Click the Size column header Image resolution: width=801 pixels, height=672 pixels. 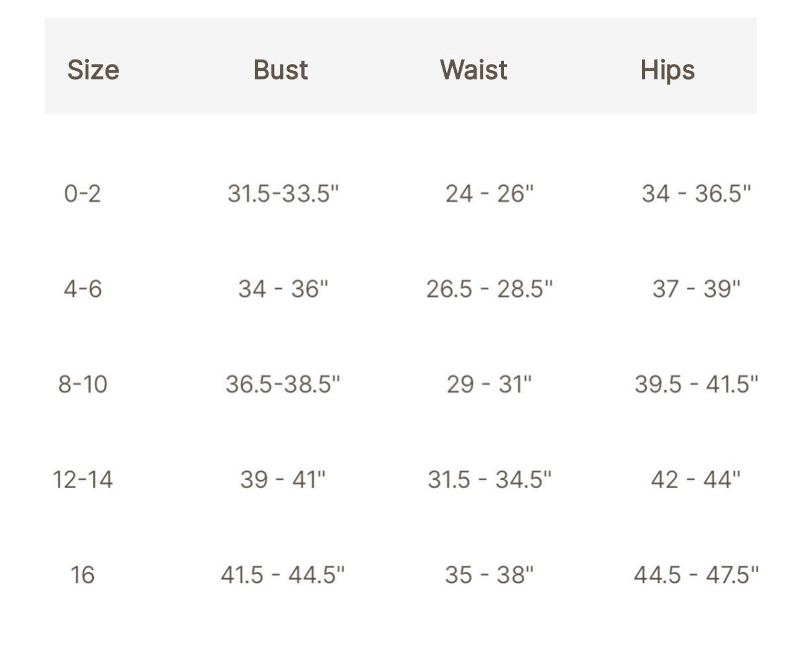93,70
